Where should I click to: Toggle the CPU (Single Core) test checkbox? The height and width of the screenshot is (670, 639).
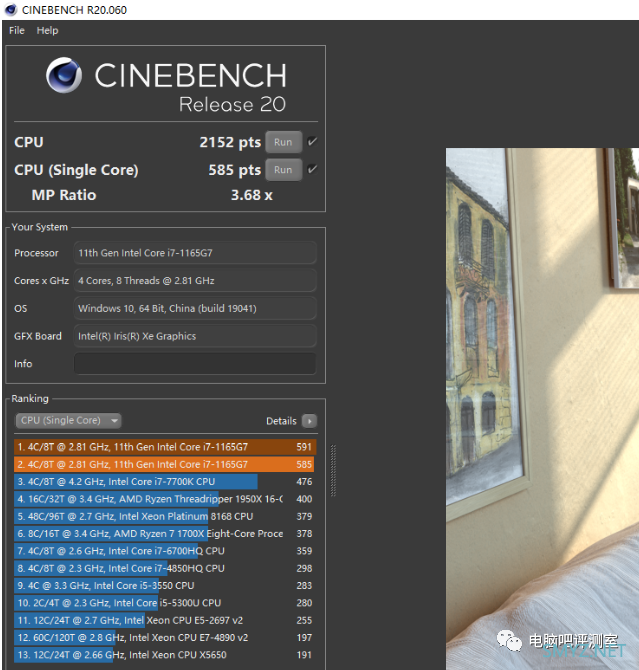(x=312, y=169)
